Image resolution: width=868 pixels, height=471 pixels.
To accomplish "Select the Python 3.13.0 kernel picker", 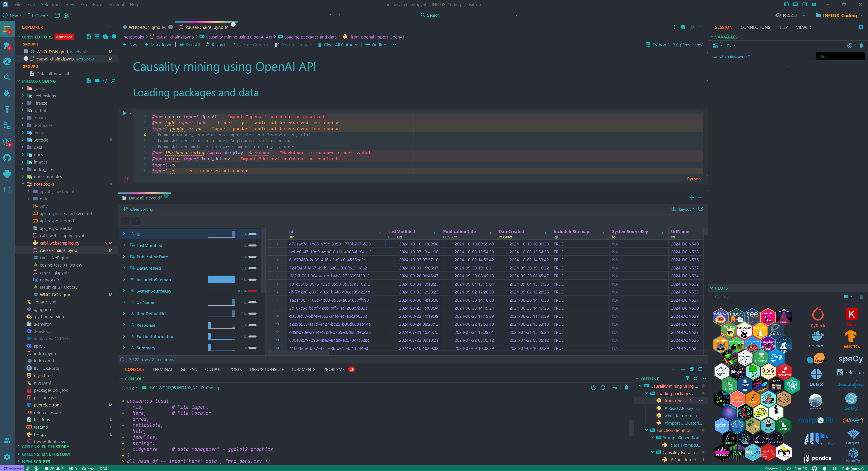I will [674, 45].
